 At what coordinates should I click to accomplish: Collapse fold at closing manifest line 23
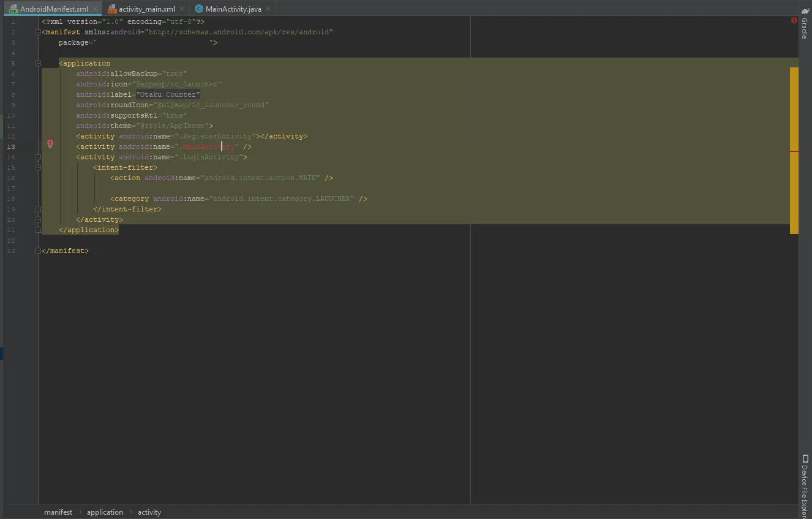click(x=38, y=251)
